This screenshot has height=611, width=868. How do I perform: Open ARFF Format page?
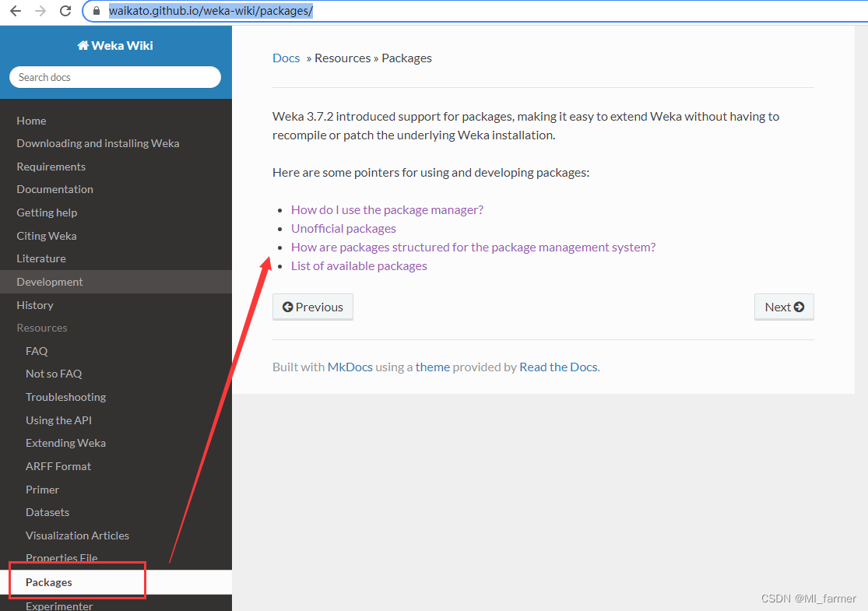click(58, 466)
